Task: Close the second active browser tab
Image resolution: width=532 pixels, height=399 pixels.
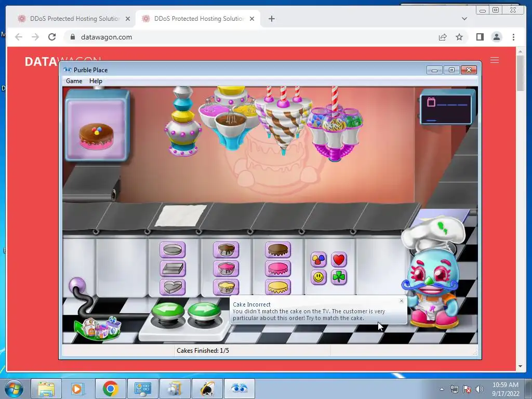Action: 252,19
